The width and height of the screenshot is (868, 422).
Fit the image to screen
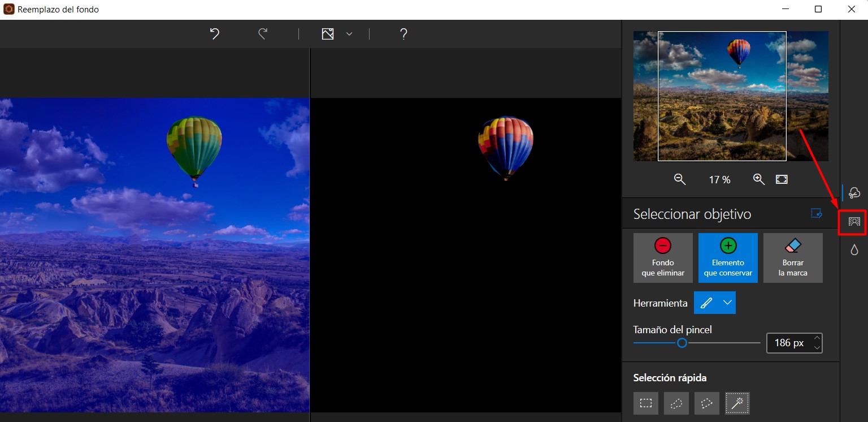tap(782, 179)
